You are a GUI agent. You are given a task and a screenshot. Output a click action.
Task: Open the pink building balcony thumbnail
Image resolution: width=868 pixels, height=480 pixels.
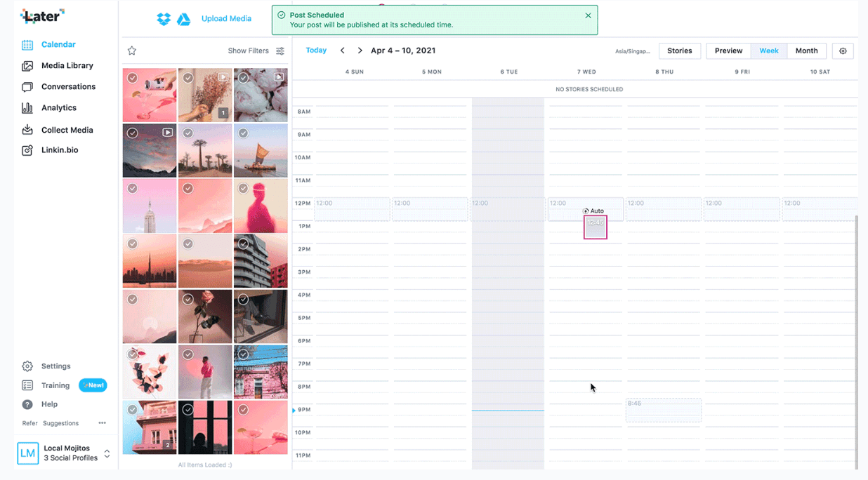[x=150, y=427]
